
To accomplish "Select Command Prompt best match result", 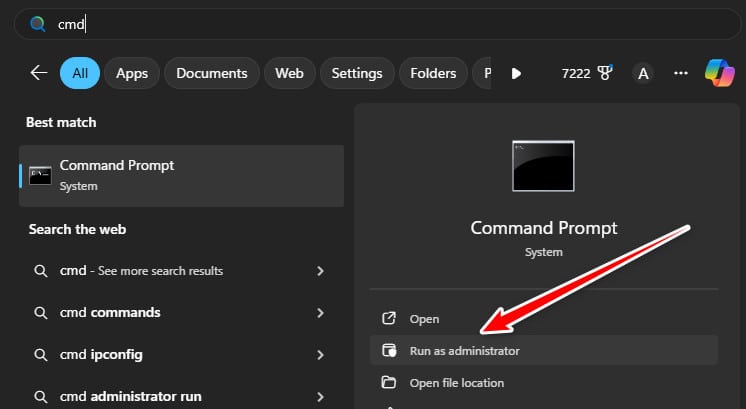I will pyautogui.click(x=181, y=175).
